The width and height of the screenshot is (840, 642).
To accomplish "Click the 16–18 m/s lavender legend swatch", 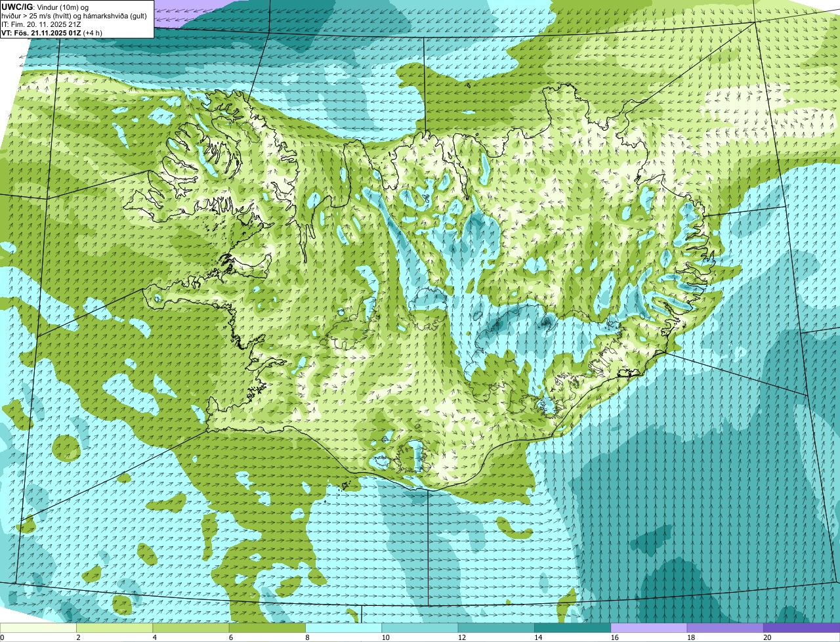I will 649,628.
